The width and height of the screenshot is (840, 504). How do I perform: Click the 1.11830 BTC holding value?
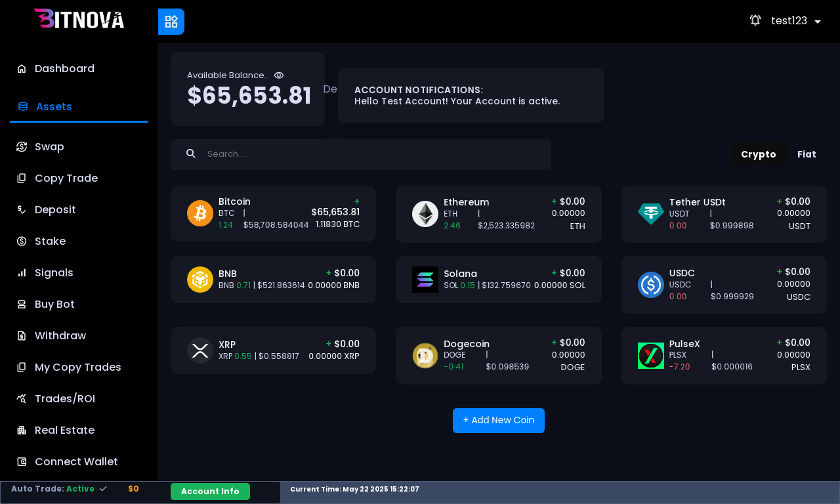[x=338, y=224]
